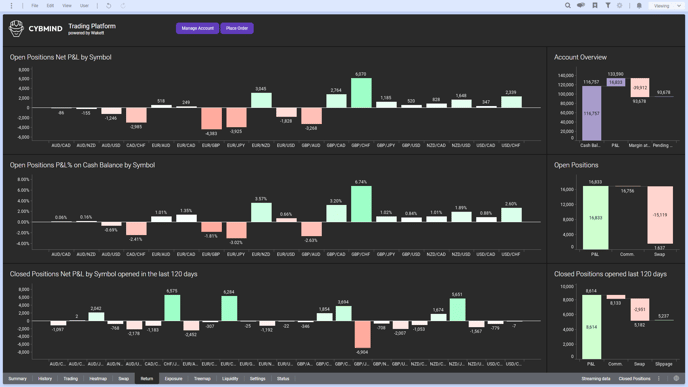The width and height of the screenshot is (688, 387).
Task: Open the notifications bell
Action: (x=639, y=6)
